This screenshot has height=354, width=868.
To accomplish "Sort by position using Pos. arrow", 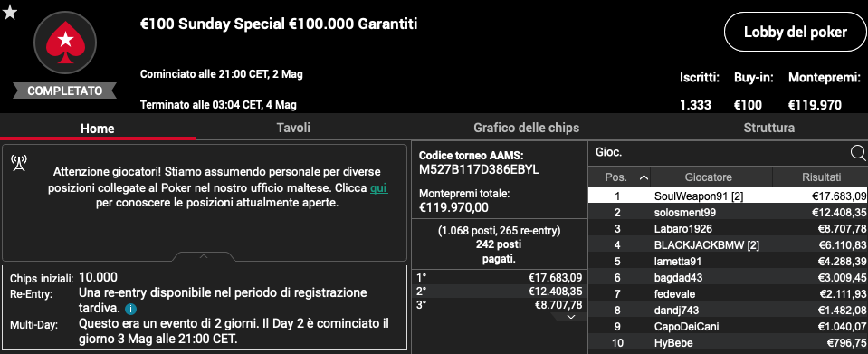I will pyautogui.click(x=644, y=177).
